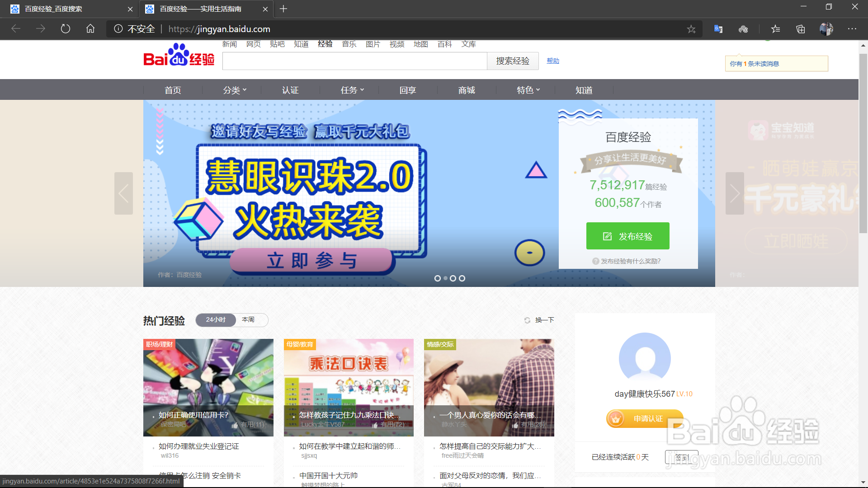Open browser settings ellipsis menu
The height and width of the screenshot is (488, 868).
pyautogui.click(x=852, y=29)
